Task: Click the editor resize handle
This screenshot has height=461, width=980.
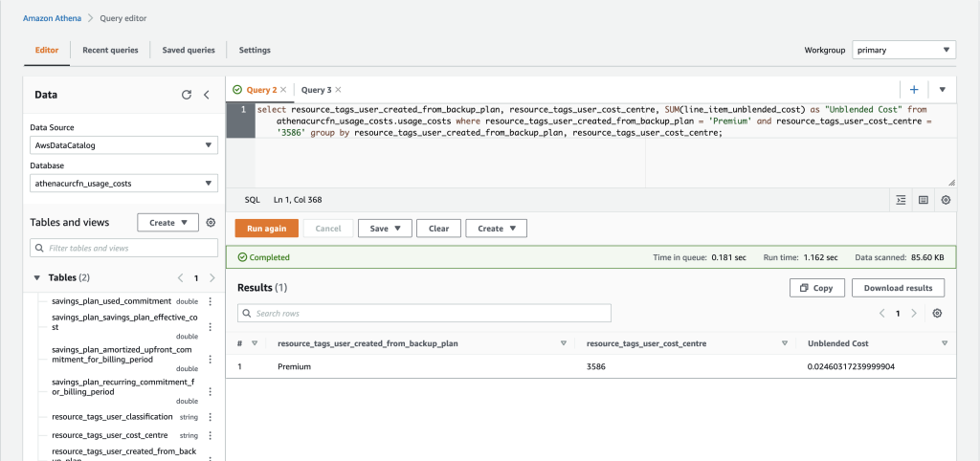Action: [951, 183]
